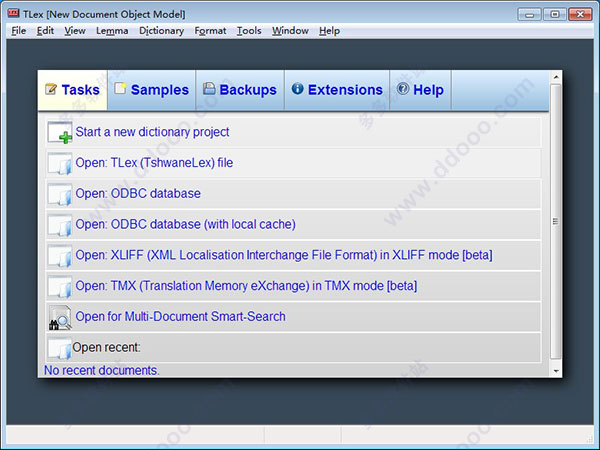This screenshot has height=450, width=600.
Task: Maximize the TLex window
Action: (554, 15)
